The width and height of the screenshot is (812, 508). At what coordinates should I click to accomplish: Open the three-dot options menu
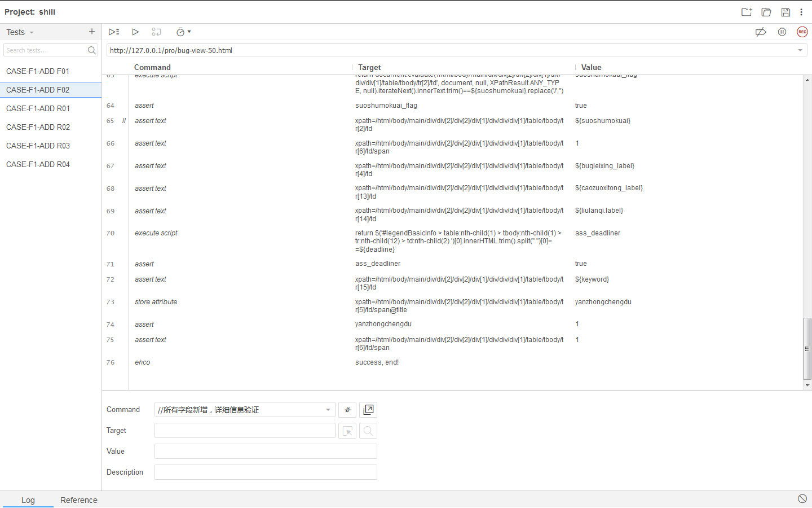802,12
